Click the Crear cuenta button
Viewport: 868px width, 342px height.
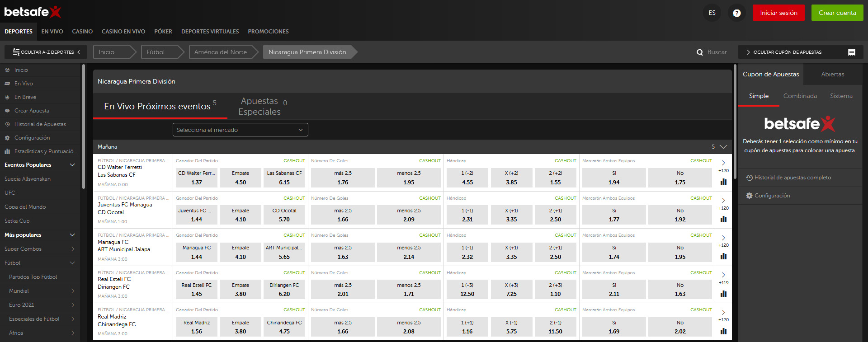[837, 13]
